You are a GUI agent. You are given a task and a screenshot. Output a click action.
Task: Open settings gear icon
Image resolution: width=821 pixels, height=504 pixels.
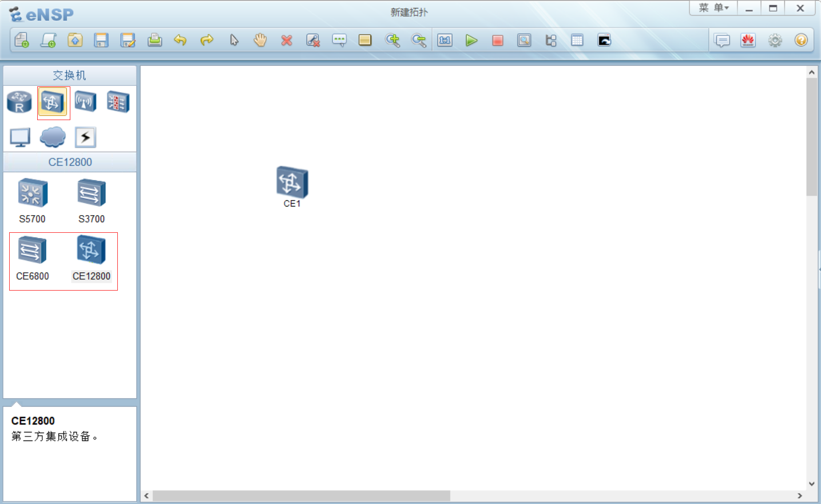pos(775,40)
